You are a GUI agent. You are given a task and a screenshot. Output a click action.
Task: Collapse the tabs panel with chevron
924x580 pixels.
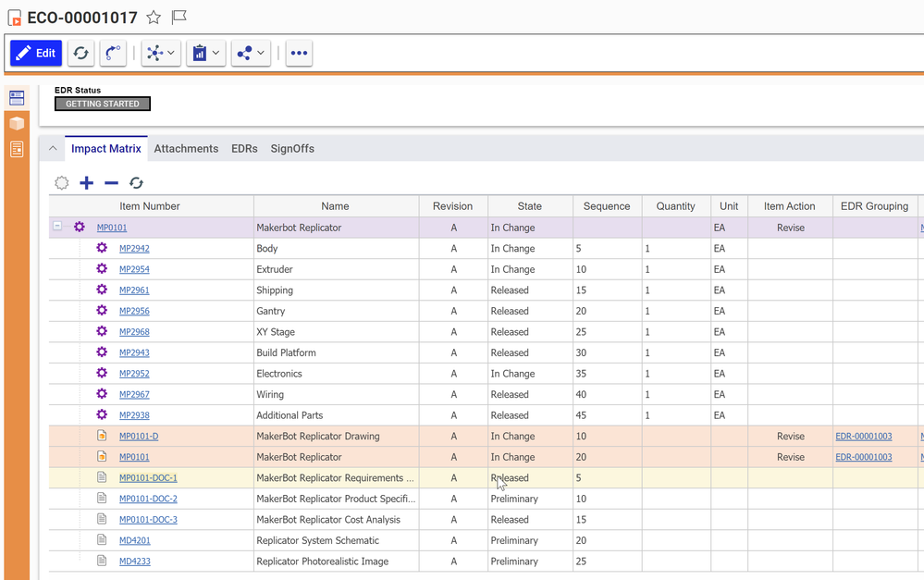point(53,149)
